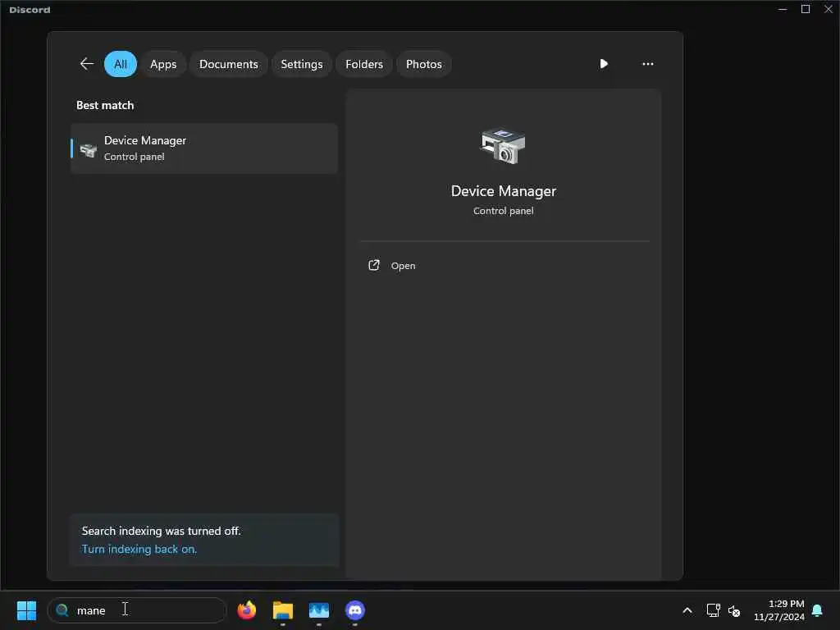Click the Search indexing was turned off text

point(162,531)
